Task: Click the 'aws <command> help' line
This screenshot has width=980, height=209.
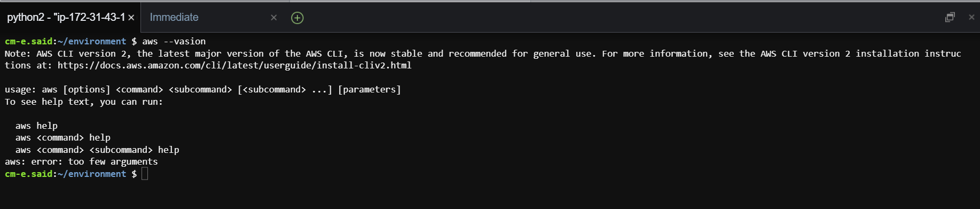Action: pyautogui.click(x=63, y=137)
